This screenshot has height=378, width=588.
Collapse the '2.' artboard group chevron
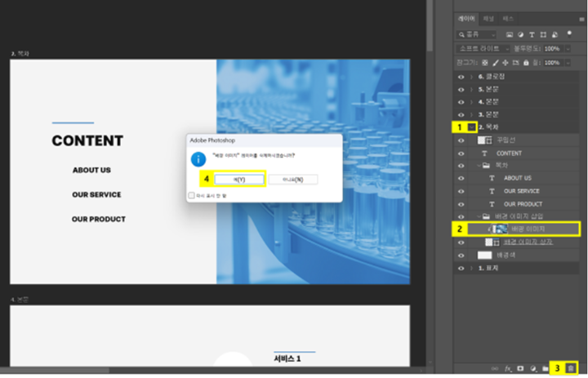(472, 127)
